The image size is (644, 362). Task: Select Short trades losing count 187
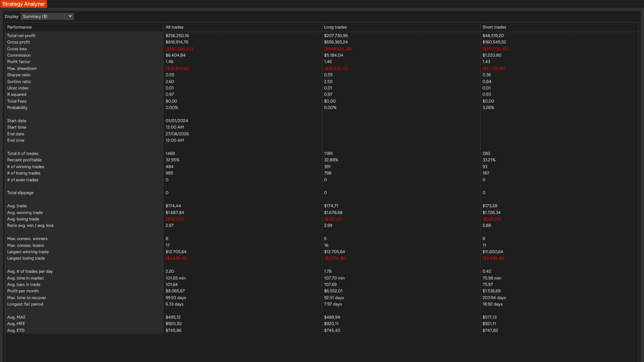486,173
